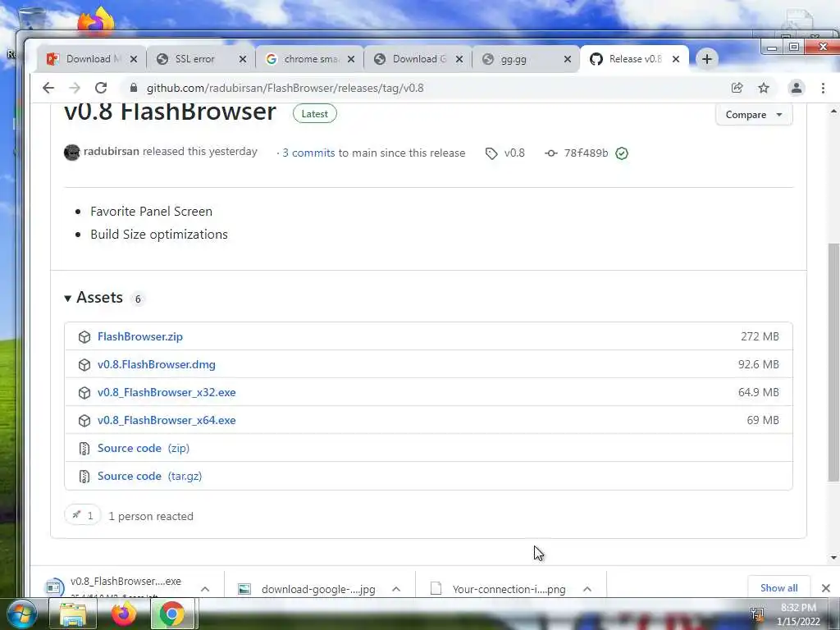Click the Chrome taskbar icon
The width and height of the screenshot is (840, 630).
(x=172, y=614)
